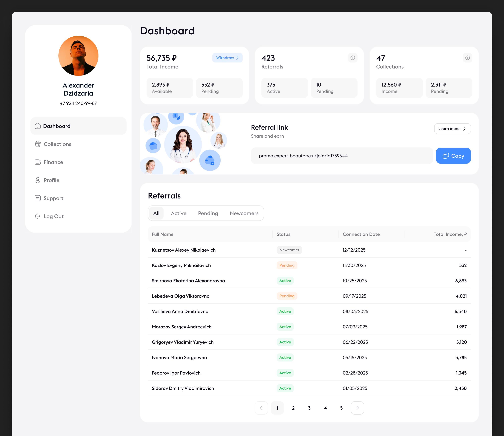Click the Support icon in the sidebar
The width and height of the screenshot is (504, 436).
[38, 198]
